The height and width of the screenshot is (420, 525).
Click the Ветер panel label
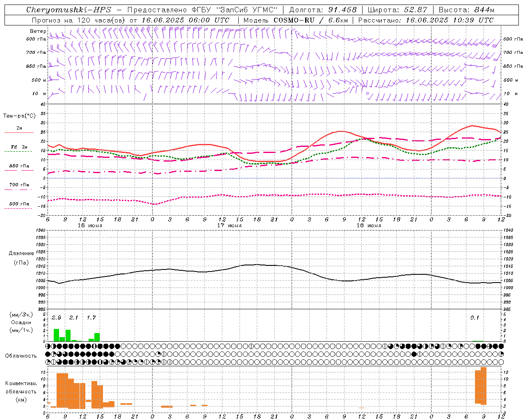[x=38, y=31]
